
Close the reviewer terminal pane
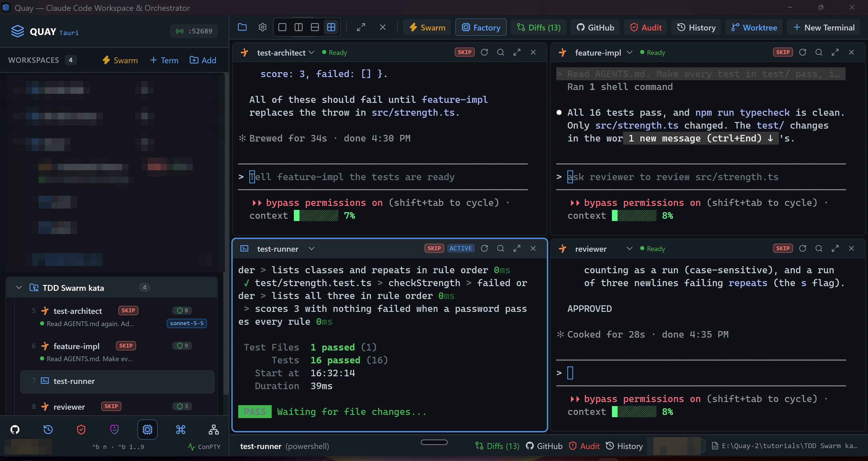pos(851,248)
